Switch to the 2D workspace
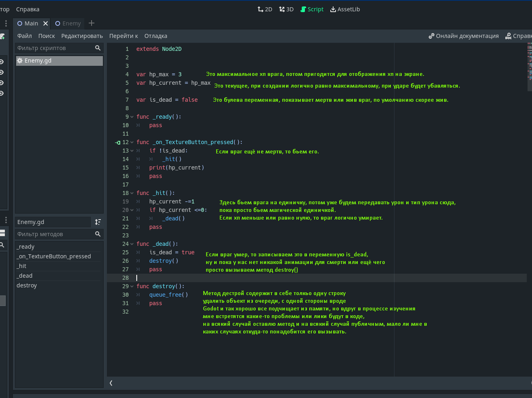The image size is (532, 398). [x=265, y=9]
